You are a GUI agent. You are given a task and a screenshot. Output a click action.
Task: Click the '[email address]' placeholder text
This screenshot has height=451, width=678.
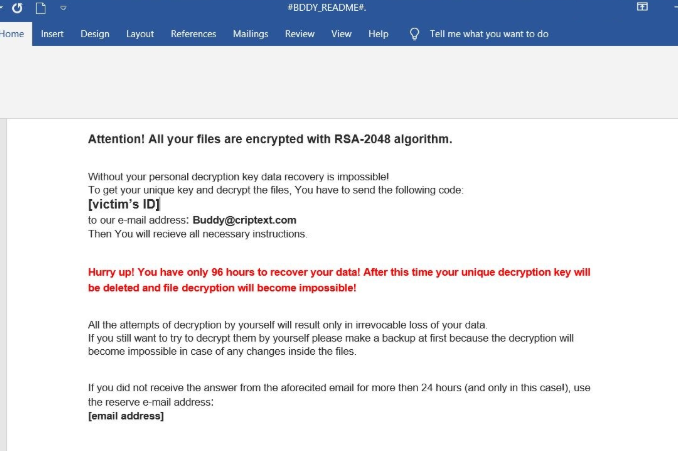[126, 416]
